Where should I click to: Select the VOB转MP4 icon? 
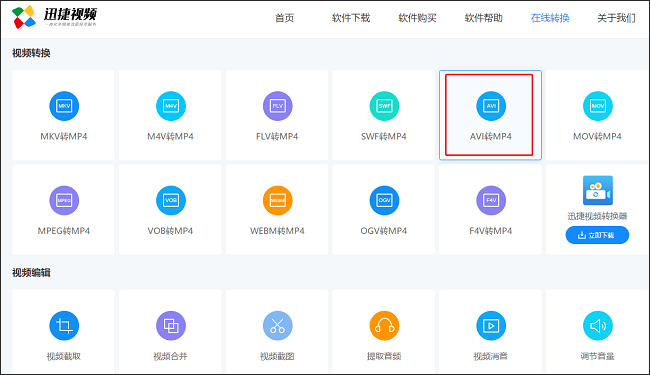tap(171, 201)
